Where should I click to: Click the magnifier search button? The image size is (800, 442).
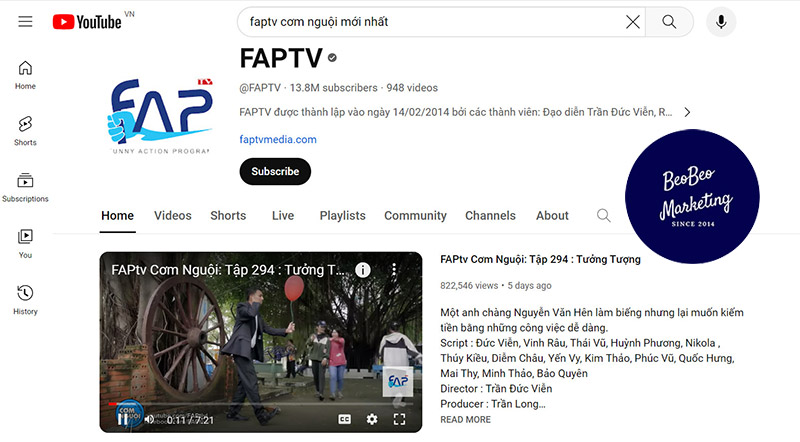669,21
